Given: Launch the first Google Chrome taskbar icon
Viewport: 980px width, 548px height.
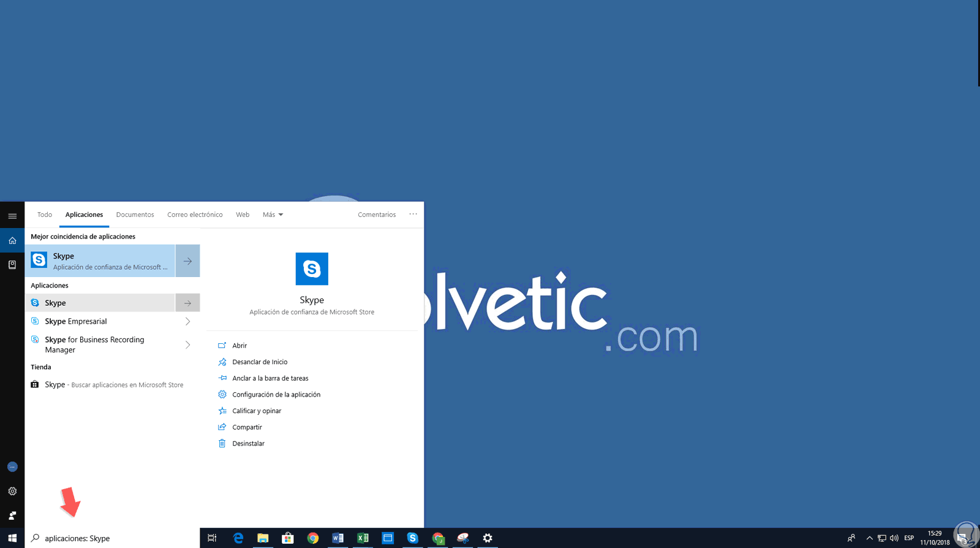Looking at the screenshot, I should point(313,538).
